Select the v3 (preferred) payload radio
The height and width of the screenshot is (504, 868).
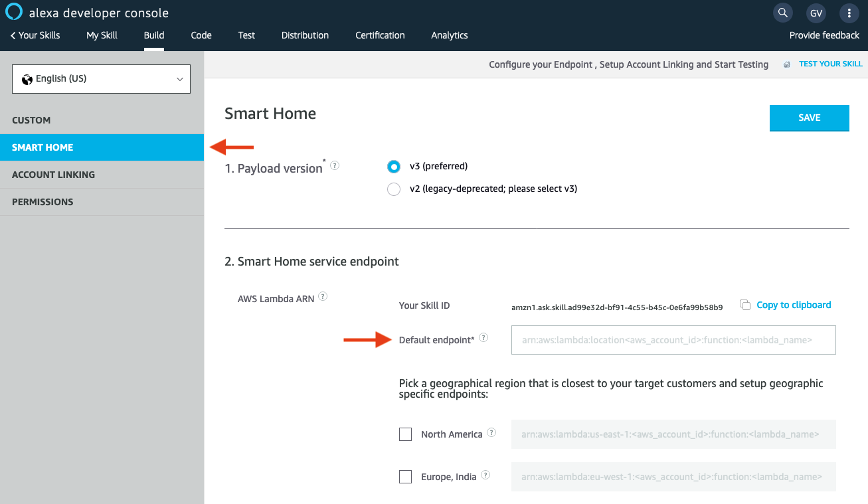(394, 167)
